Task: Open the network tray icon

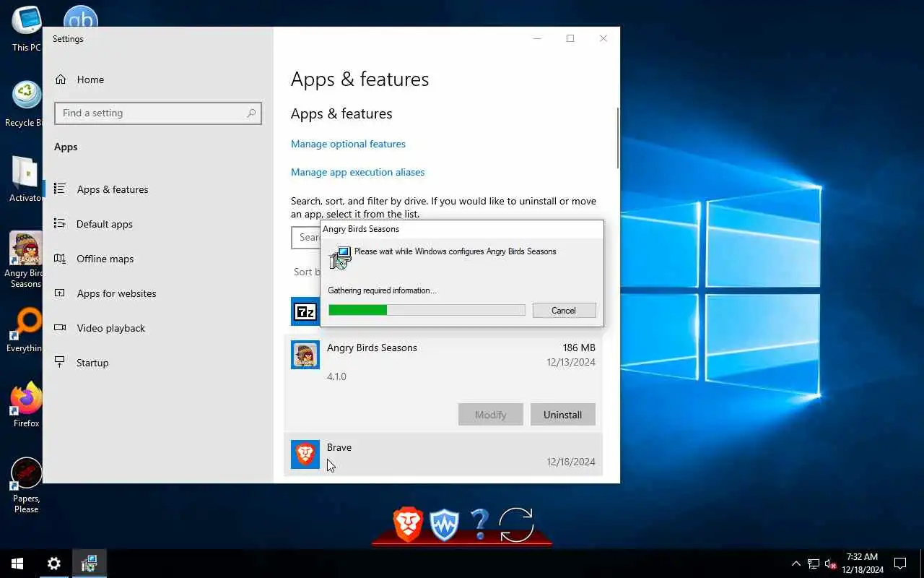Action: (814, 564)
